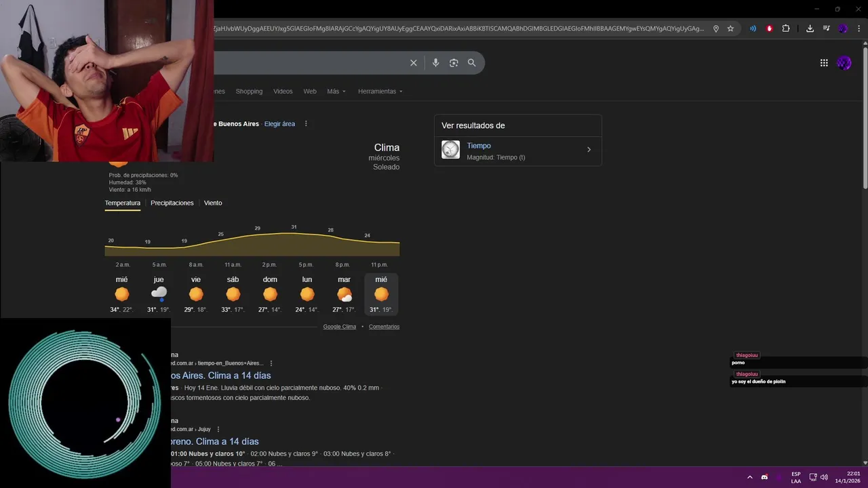The height and width of the screenshot is (488, 868).
Task: Open the Tiempo magnitude result
Action: point(518,150)
